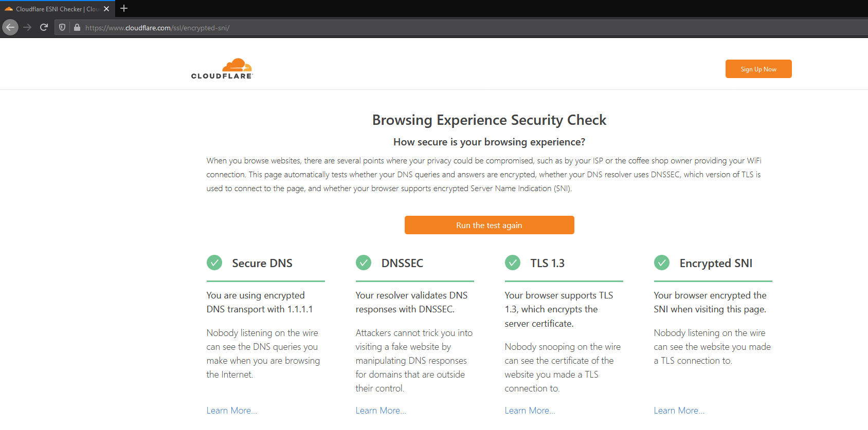This screenshot has height=430, width=868.
Task: Click the Cloudflare logo
Action: 222,69
